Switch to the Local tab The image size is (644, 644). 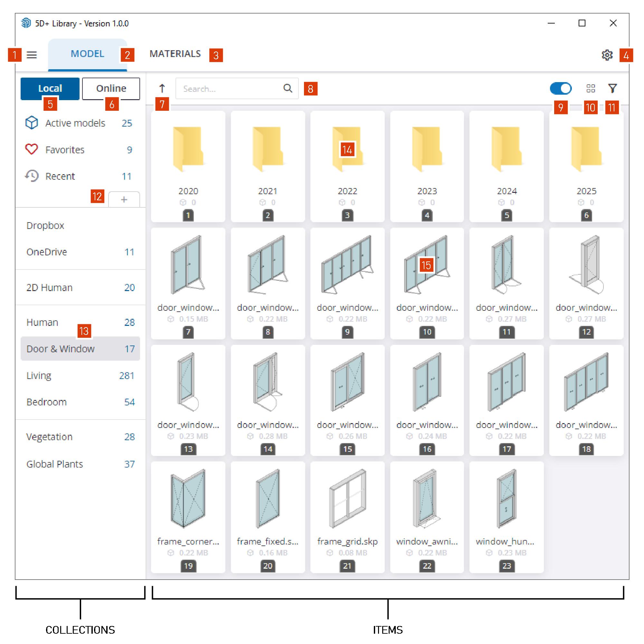[50, 89]
